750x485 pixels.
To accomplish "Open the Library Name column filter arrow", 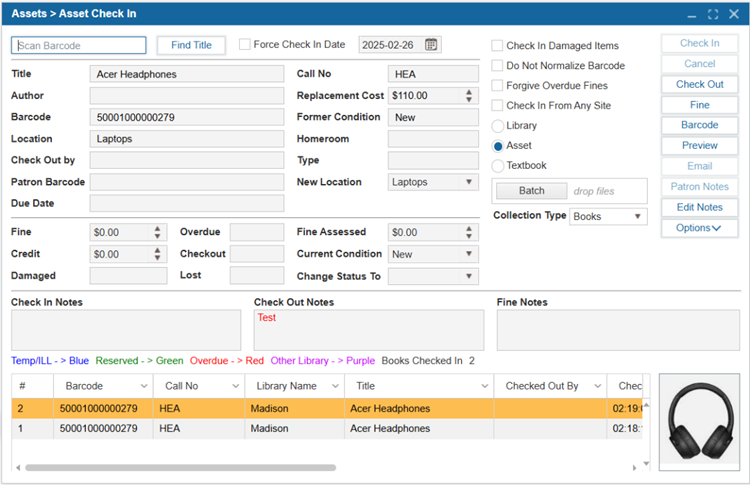I will [x=335, y=386].
